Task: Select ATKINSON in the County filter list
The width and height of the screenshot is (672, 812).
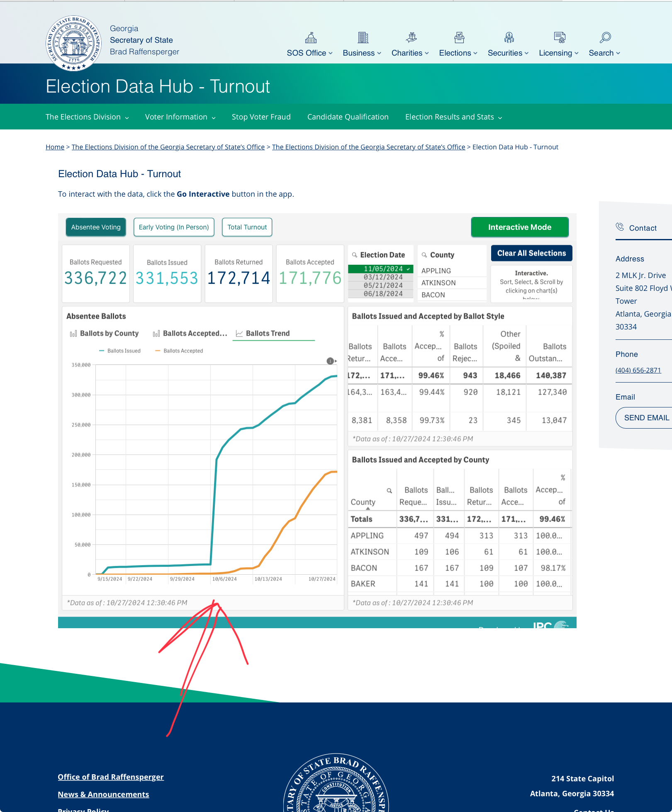Action: pyautogui.click(x=452, y=283)
